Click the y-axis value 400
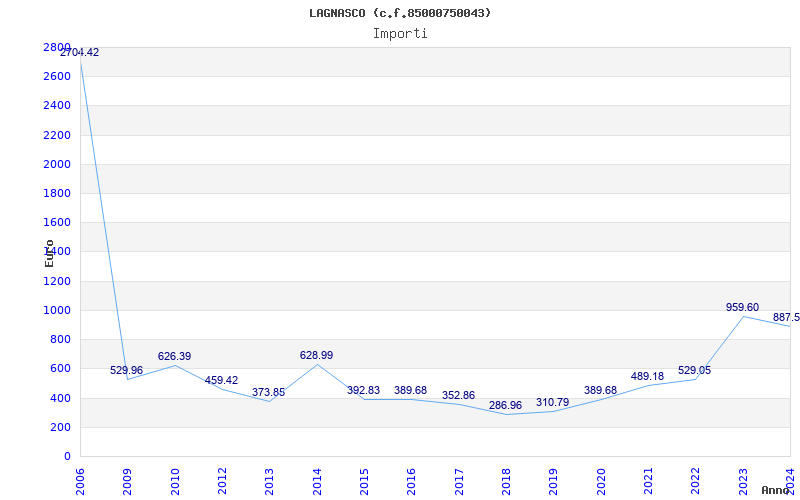The width and height of the screenshot is (800, 500). pos(60,398)
